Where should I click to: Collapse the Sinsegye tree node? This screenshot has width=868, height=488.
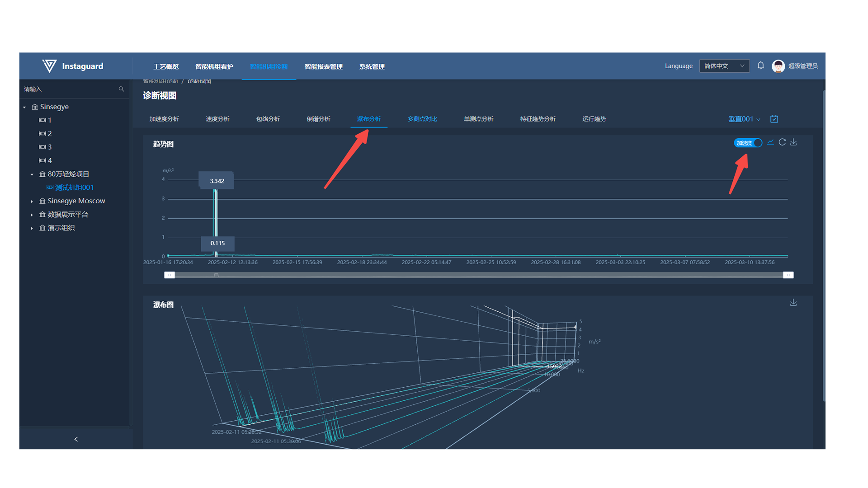(24, 107)
